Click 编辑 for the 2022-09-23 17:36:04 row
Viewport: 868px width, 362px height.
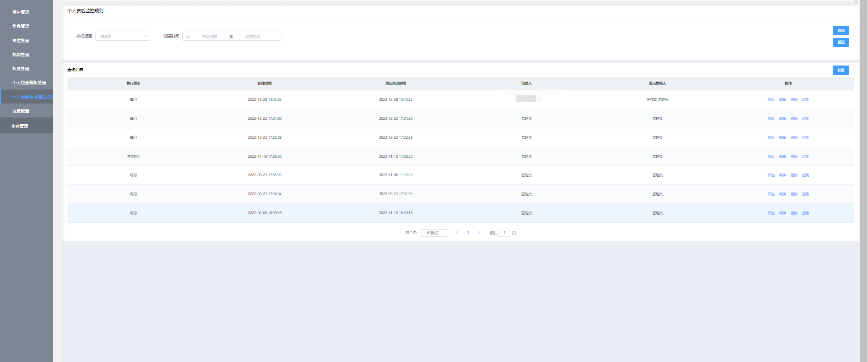(x=783, y=194)
